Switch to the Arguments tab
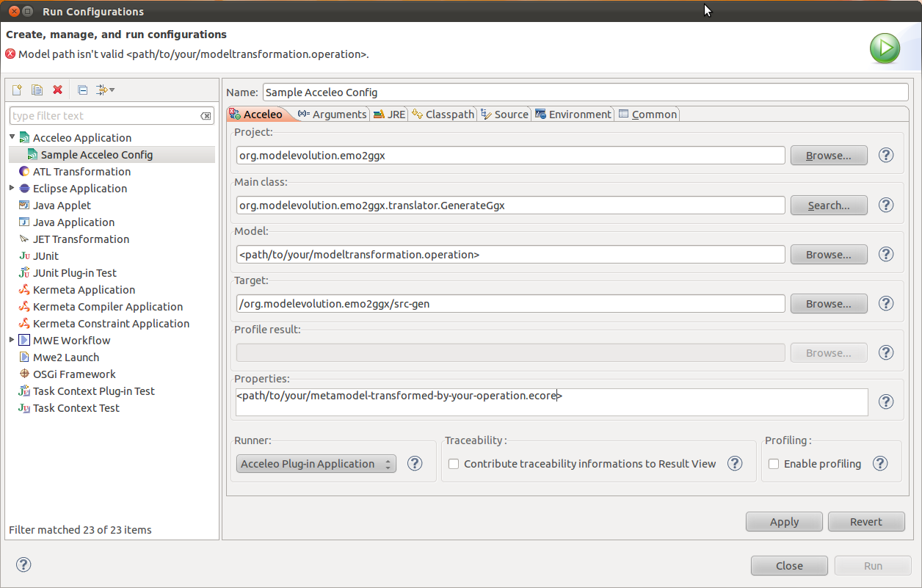 [x=332, y=114]
